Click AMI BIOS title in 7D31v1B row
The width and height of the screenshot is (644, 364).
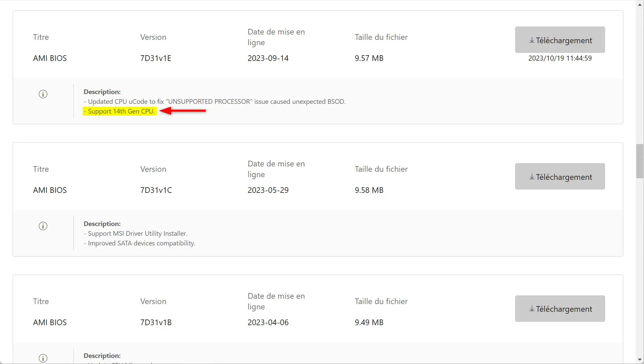[x=50, y=322]
